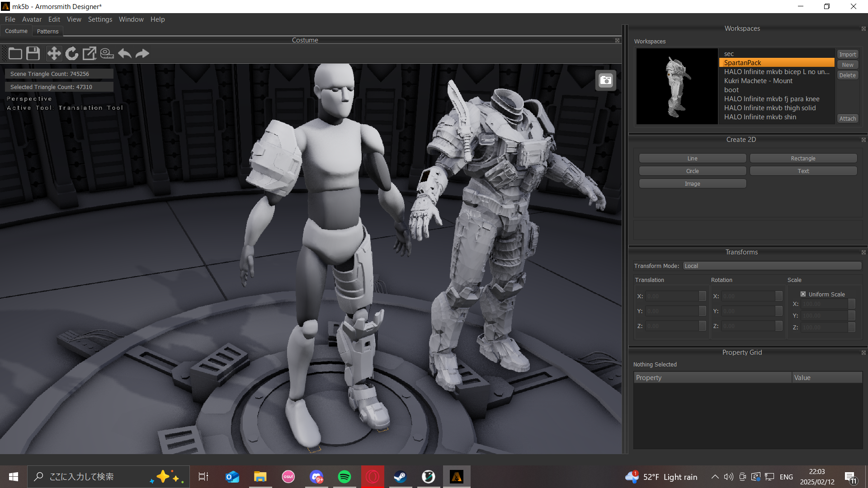Viewport: 868px width, 488px height.
Task: Toggle the Patterns tab view
Action: click(47, 31)
